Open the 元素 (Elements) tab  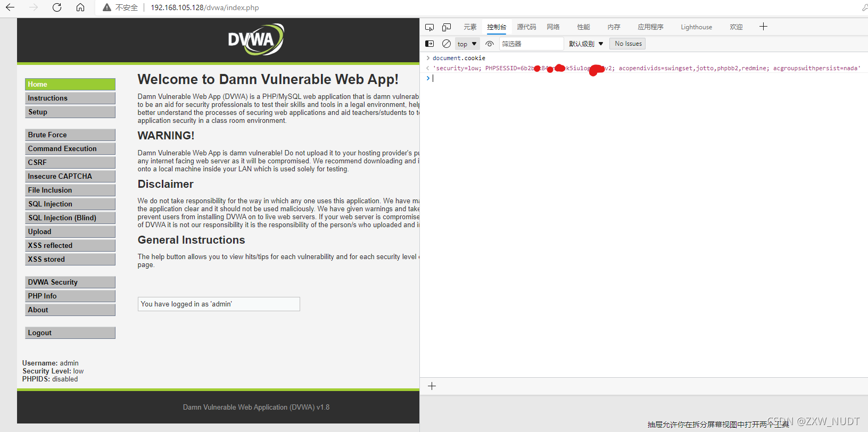click(470, 27)
